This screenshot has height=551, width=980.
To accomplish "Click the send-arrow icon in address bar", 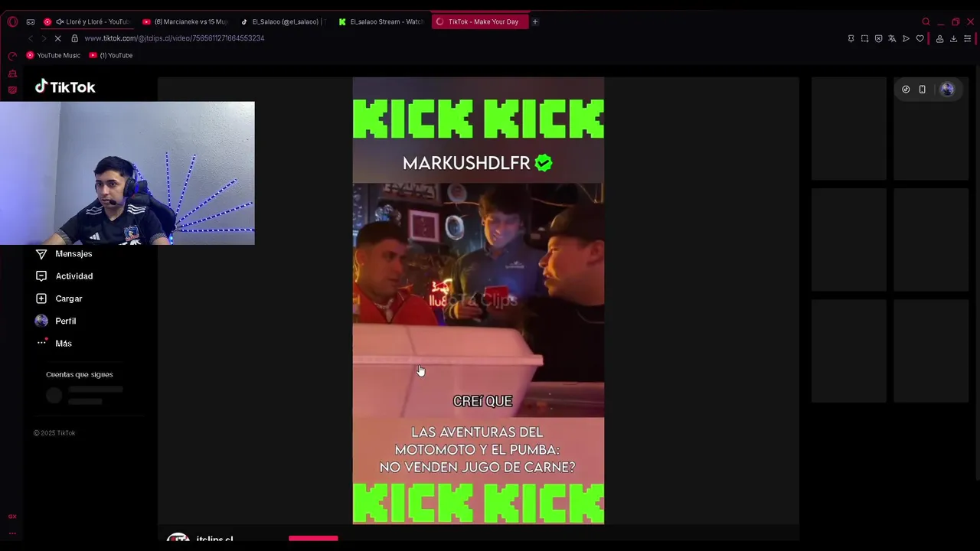I will [906, 38].
